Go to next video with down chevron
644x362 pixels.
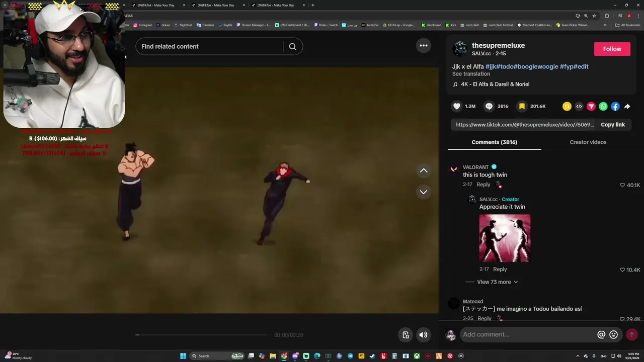tap(424, 192)
